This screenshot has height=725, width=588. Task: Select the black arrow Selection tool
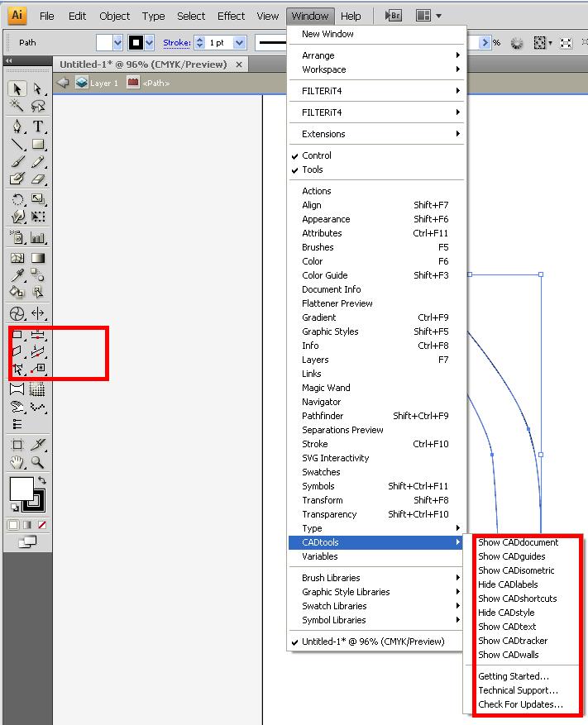point(17,88)
